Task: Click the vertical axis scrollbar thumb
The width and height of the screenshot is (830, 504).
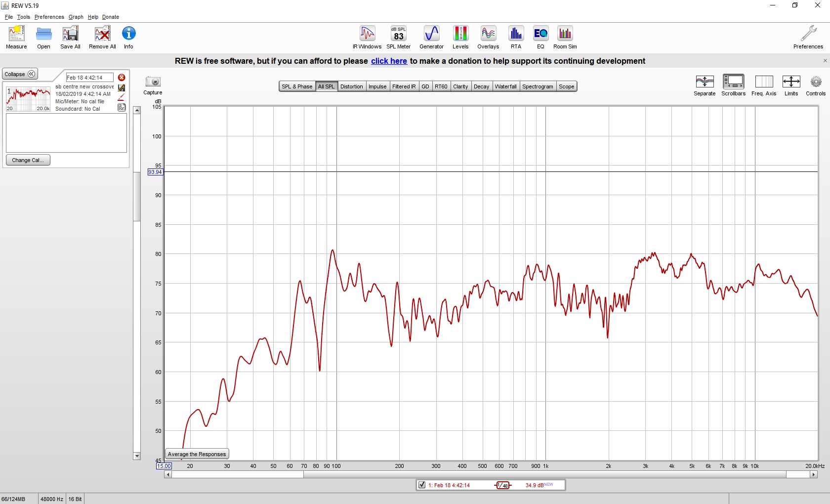Action: pyautogui.click(x=137, y=197)
